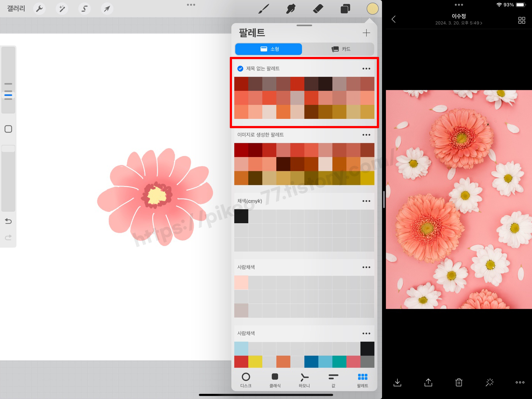Screen dimensions: 532x399
Task: Go back in Photos app
Action: pos(394,19)
